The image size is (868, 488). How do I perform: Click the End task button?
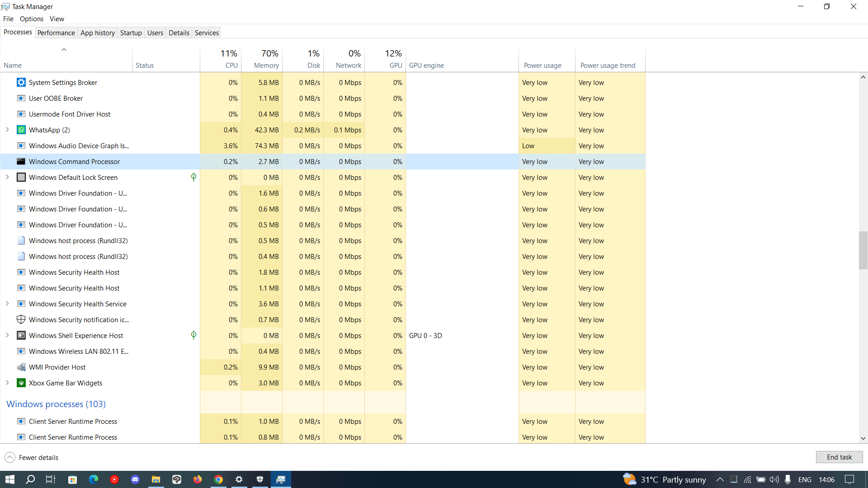pyautogui.click(x=839, y=457)
